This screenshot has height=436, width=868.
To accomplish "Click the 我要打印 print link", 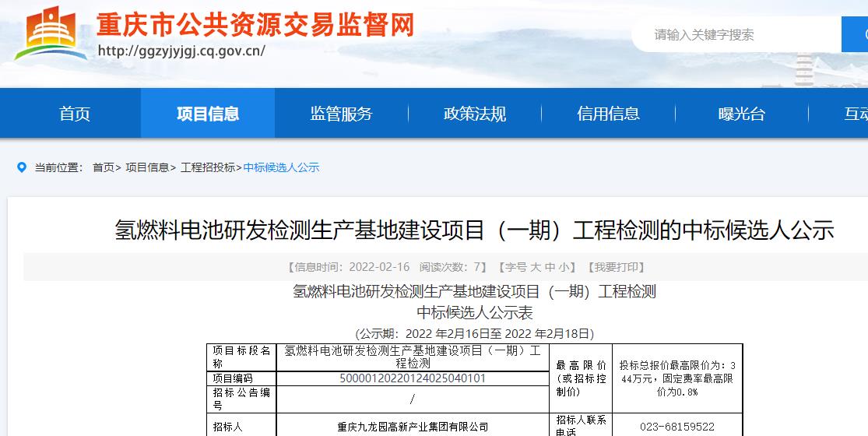I will coord(614,267).
